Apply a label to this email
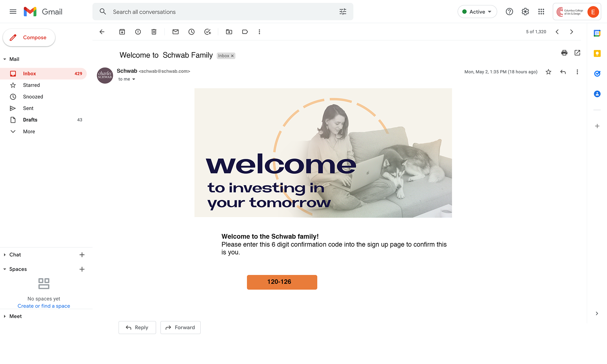Screen dimensions: 607x364 tap(245, 32)
